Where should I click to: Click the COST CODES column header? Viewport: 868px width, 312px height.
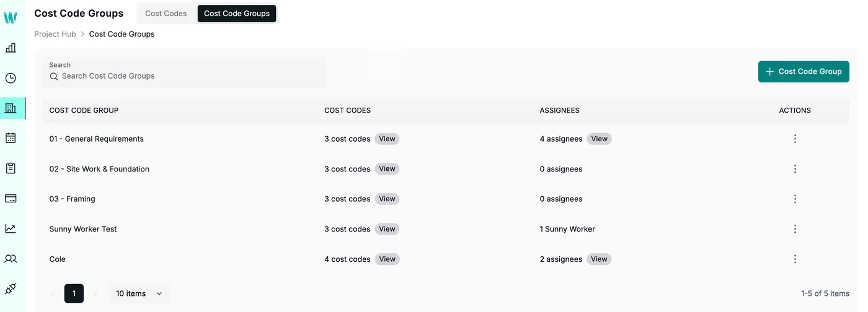click(347, 110)
